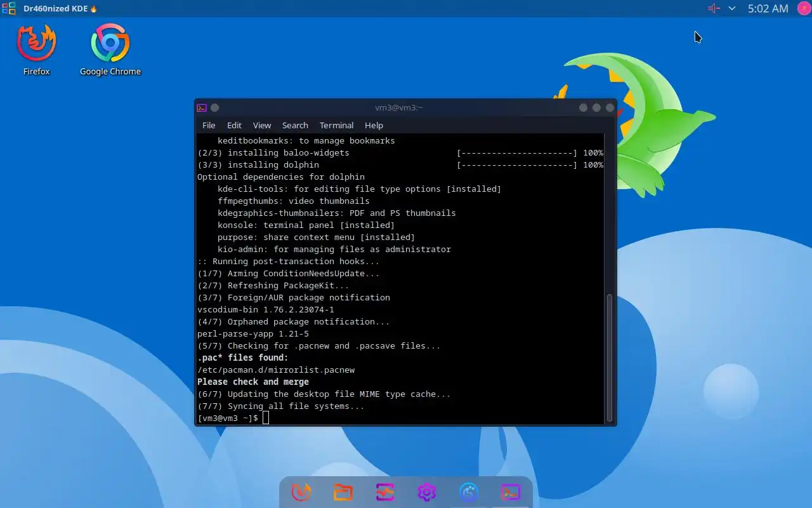Click '(2/7) Refreshing PackageKit...' line
Viewport: 812px width, 508px height.
(x=273, y=285)
